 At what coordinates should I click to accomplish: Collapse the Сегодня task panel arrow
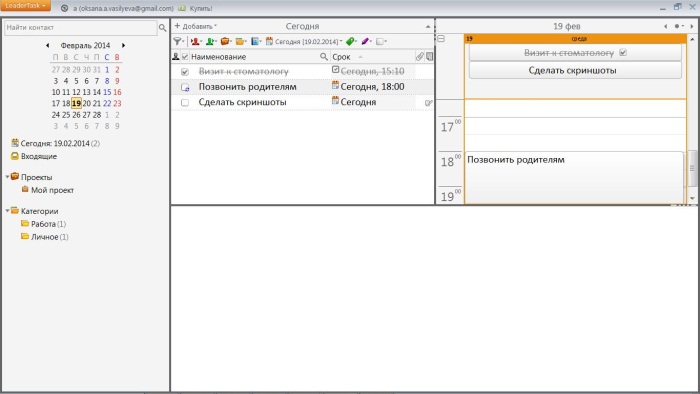click(x=428, y=27)
